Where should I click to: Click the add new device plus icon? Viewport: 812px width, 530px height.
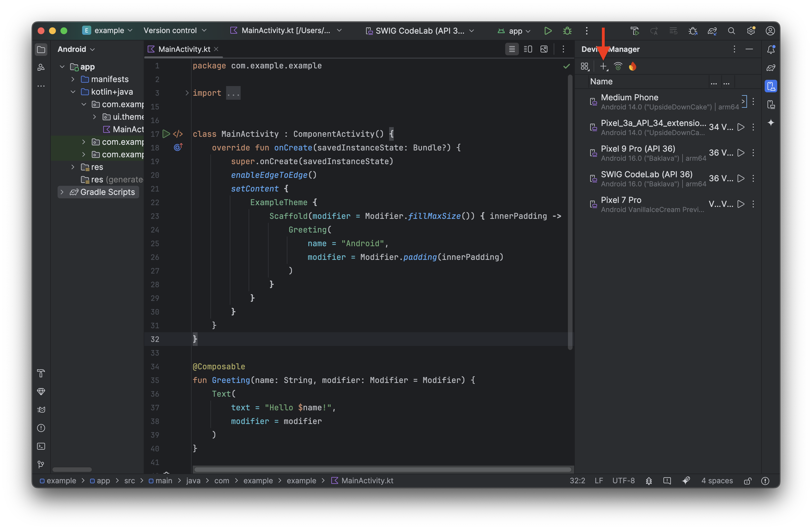603,66
